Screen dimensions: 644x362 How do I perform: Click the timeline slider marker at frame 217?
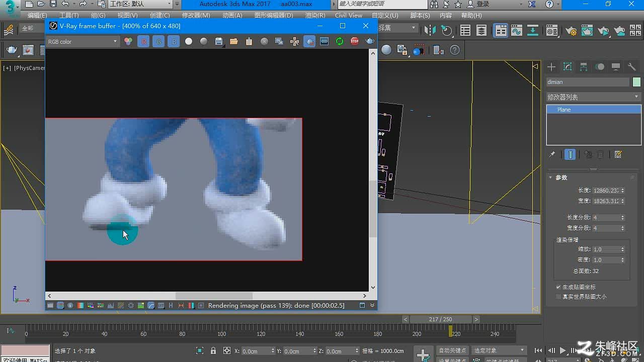(451, 331)
